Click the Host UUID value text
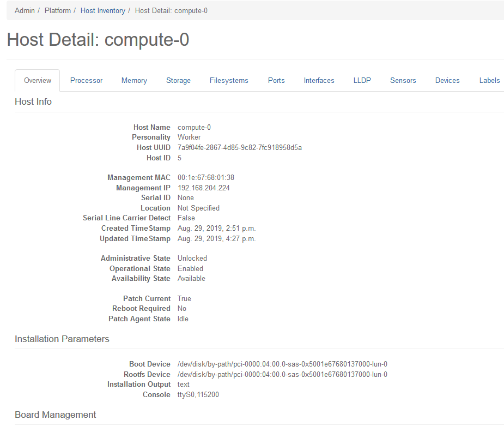The image size is (504, 432). pos(239,148)
